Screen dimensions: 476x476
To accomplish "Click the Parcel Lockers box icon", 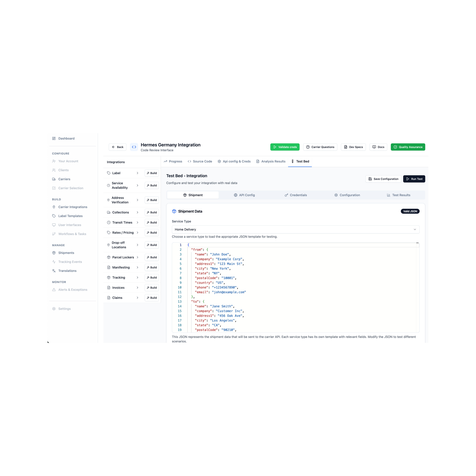I will 109,257.
